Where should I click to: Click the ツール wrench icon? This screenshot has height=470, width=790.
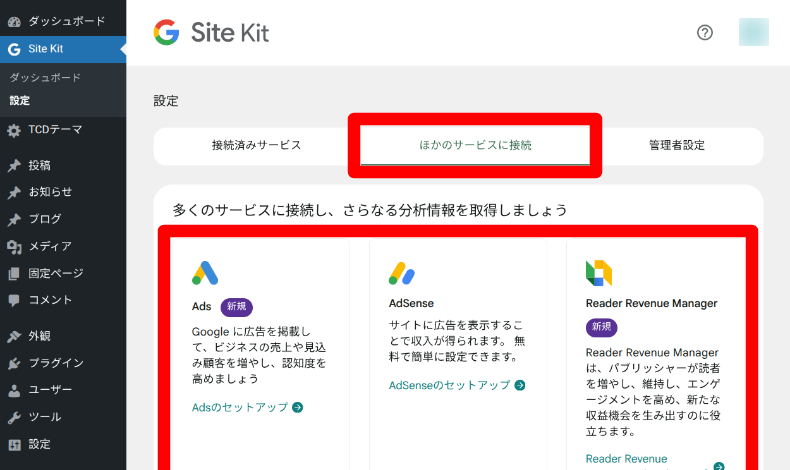click(x=14, y=418)
